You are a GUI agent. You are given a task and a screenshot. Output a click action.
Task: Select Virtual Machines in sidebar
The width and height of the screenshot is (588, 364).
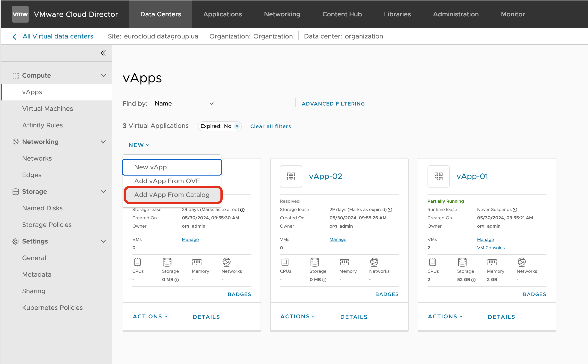[x=48, y=109]
